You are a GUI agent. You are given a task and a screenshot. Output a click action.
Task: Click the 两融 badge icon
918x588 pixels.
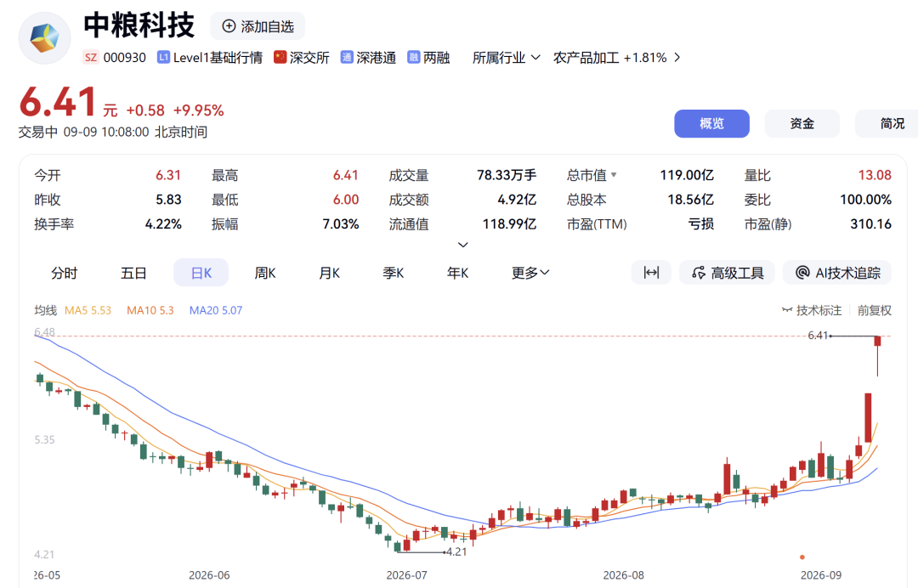(x=413, y=57)
